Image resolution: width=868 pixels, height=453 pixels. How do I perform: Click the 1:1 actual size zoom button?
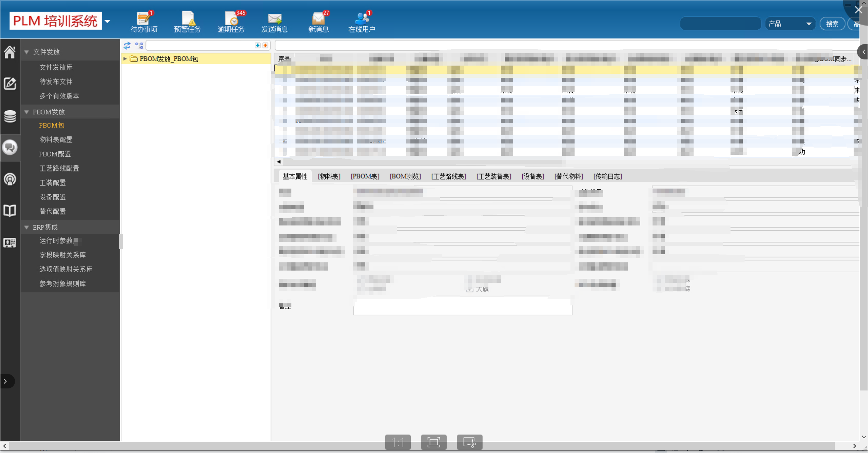click(398, 442)
